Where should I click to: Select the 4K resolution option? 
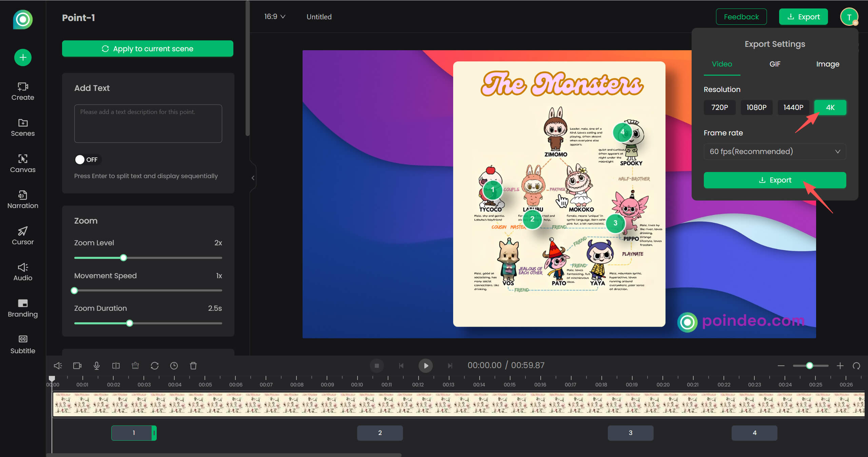coord(830,107)
